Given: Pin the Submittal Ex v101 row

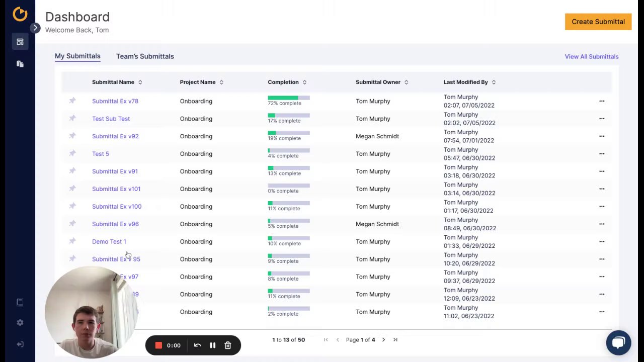Looking at the screenshot, I should [72, 189].
